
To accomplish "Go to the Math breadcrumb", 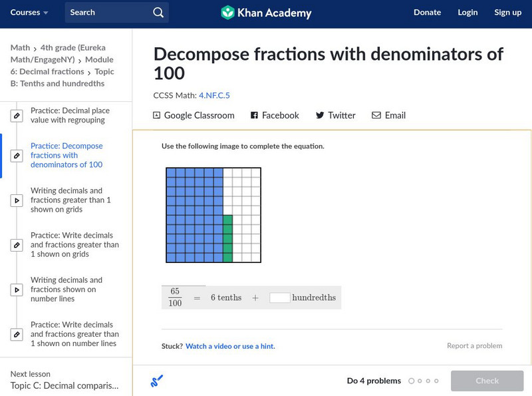I will pyautogui.click(x=20, y=48).
